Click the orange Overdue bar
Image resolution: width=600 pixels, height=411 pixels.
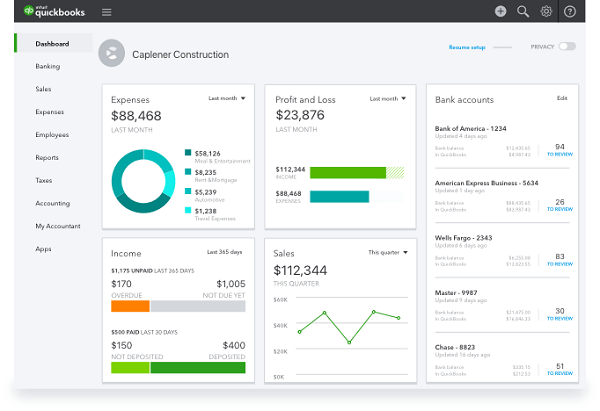tap(130, 306)
